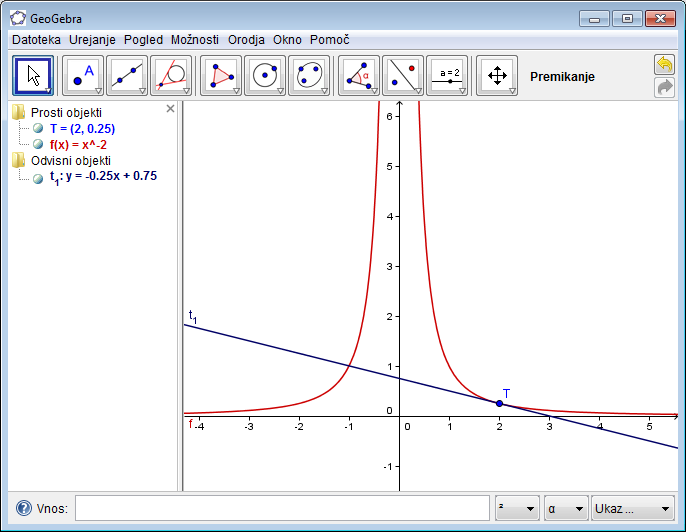Open the Greek letter α dropdown
Image resolution: width=686 pixels, height=532 pixels.
pyautogui.click(x=565, y=508)
